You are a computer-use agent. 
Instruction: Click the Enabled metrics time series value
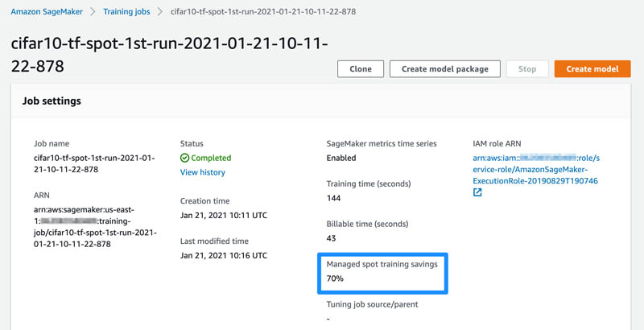[341, 158]
